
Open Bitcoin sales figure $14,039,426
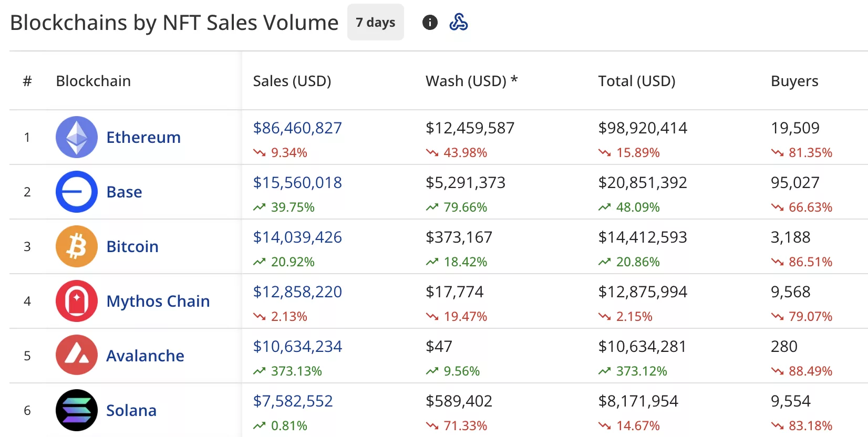tap(297, 237)
